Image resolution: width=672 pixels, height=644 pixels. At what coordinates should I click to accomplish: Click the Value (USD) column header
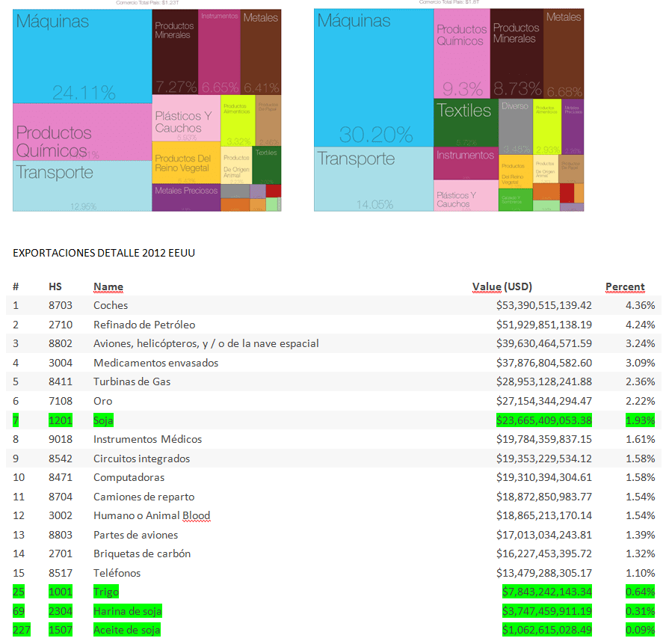(502, 286)
